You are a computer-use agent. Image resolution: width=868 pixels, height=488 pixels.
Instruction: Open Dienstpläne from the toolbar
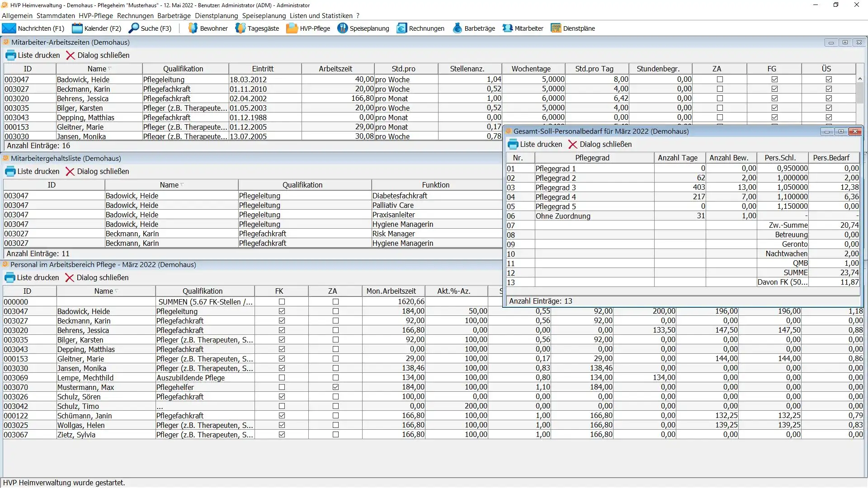[556, 28]
